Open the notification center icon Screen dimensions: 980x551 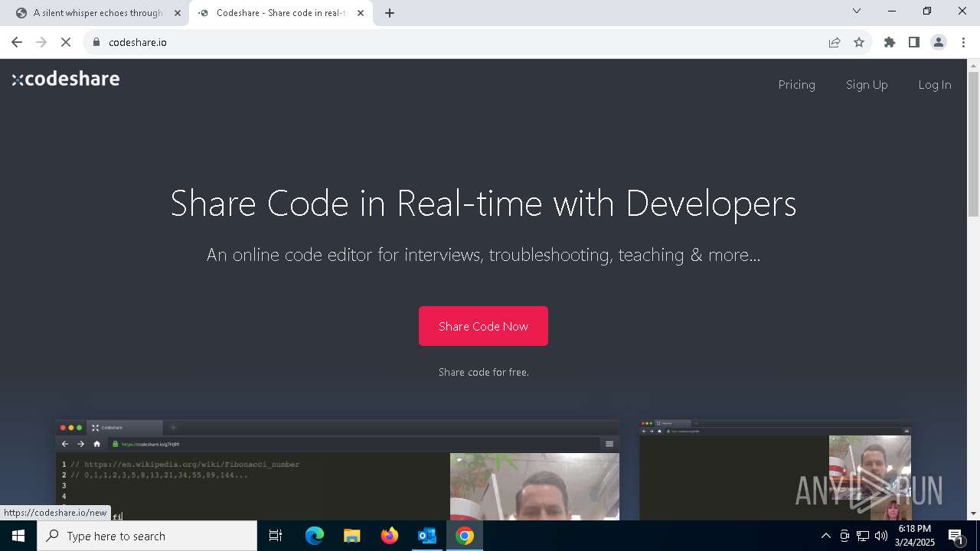point(955,536)
